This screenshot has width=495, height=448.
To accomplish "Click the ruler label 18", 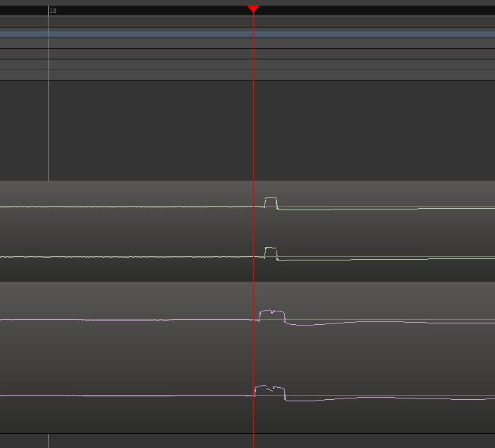I will (x=53, y=11).
